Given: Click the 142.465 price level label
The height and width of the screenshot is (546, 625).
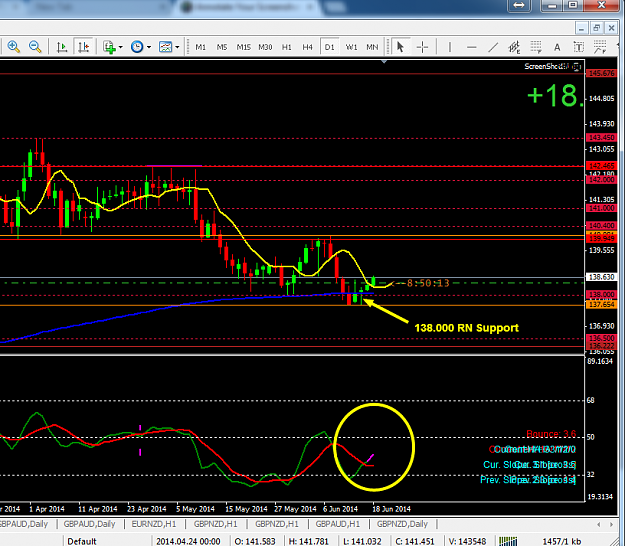Looking at the screenshot, I should pos(601,166).
